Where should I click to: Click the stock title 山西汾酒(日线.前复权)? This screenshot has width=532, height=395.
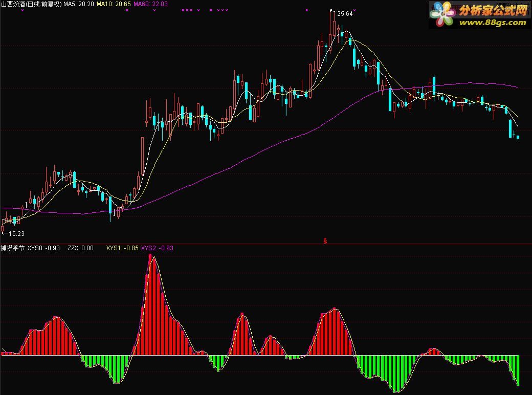point(32,4)
